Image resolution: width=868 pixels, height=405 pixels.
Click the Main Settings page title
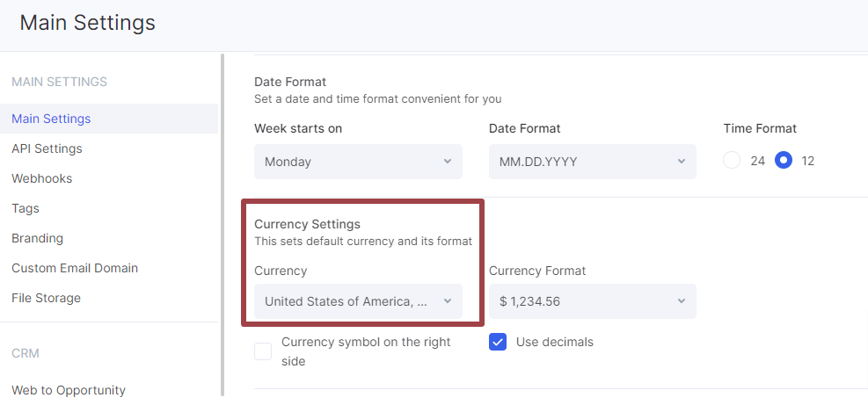point(88,23)
